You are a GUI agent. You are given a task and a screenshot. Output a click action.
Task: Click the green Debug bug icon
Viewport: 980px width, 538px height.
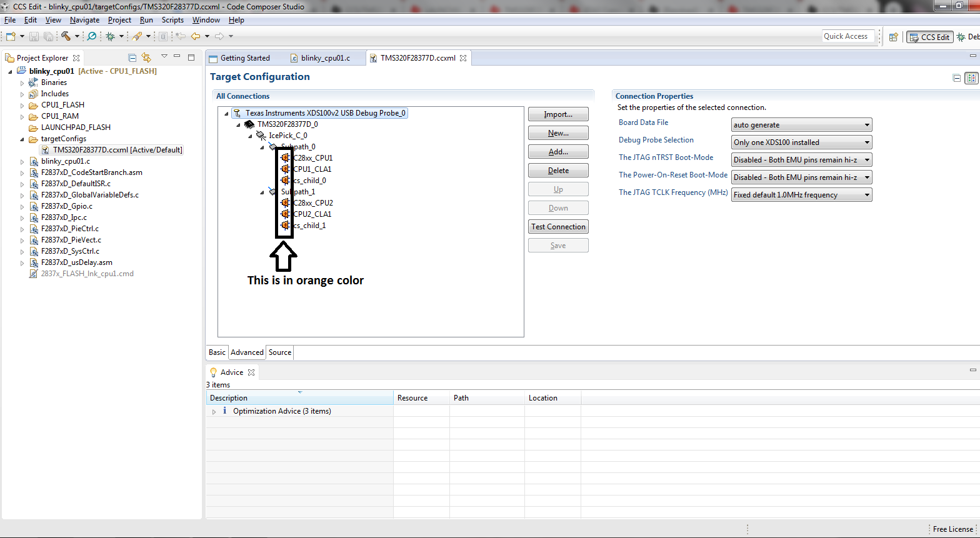click(111, 36)
